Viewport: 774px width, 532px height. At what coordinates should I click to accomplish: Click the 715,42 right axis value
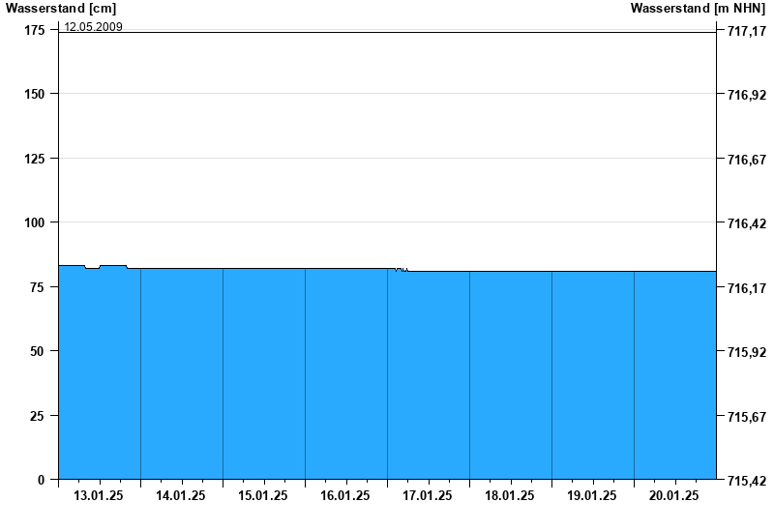pos(746,480)
